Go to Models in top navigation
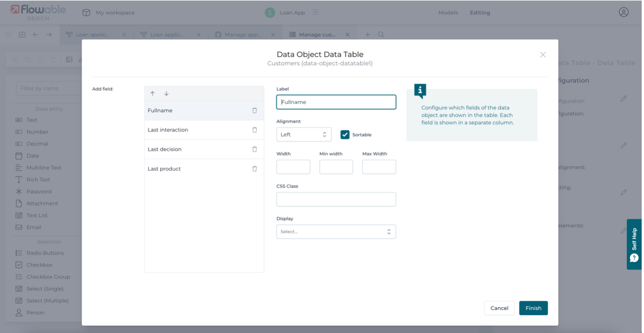This screenshot has width=644, height=333. pyautogui.click(x=448, y=13)
